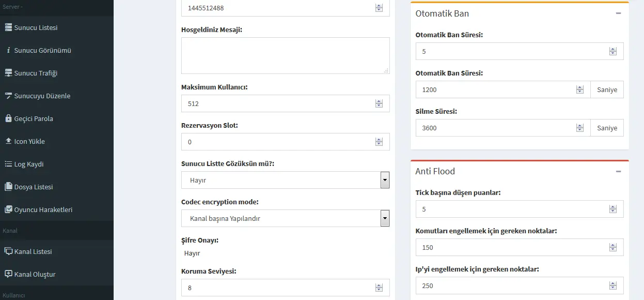Click the Sunucu Trafiği icon

[8, 73]
